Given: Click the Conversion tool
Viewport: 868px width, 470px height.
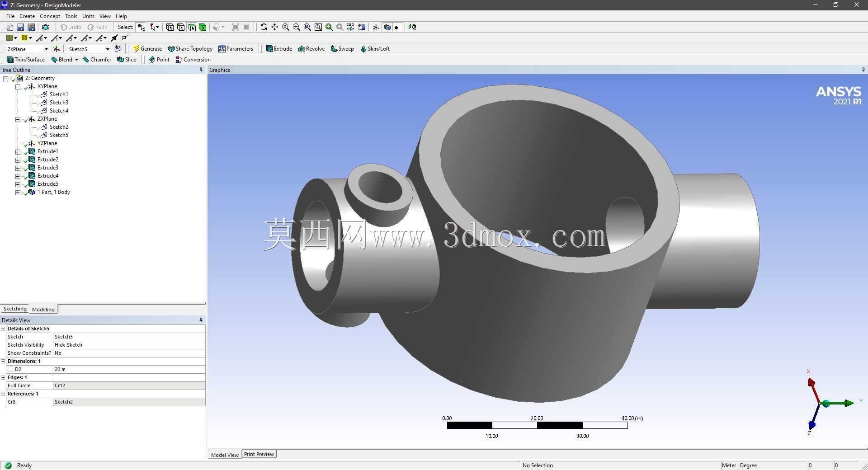Looking at the screenshot, I should [x=193, y=60].
